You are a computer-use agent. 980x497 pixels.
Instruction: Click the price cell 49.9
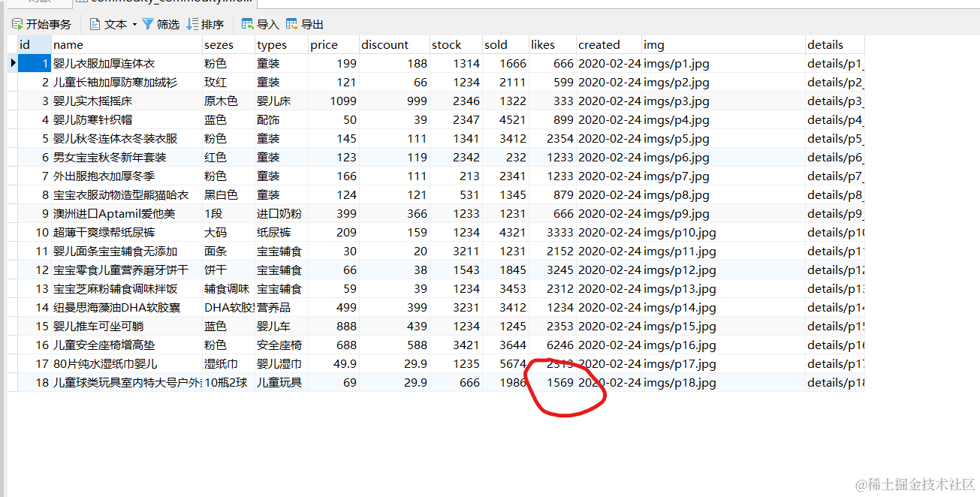point(333,364)
